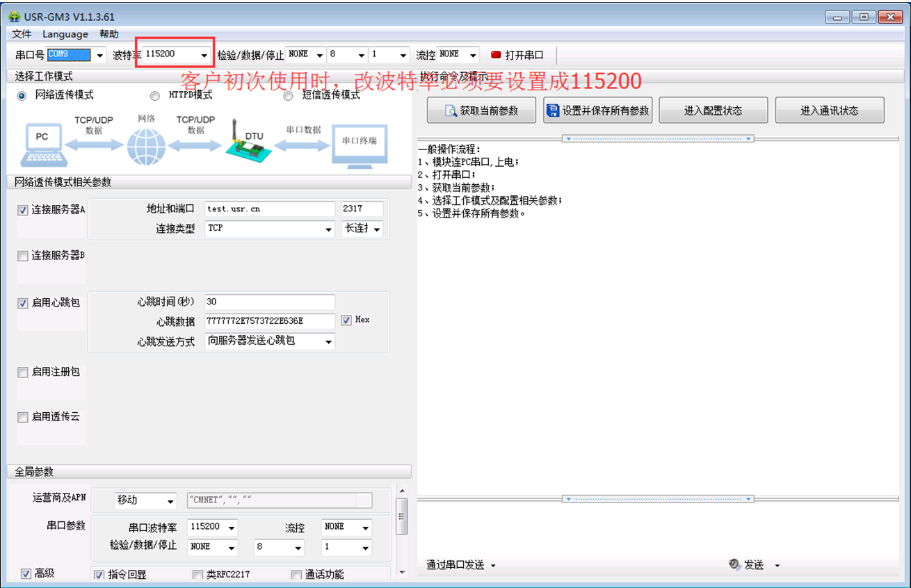This screenshot has height=588, width=911.
Task: Click the 进入配置状态 button
Action: pyautogui.click(x=713, y=111)
